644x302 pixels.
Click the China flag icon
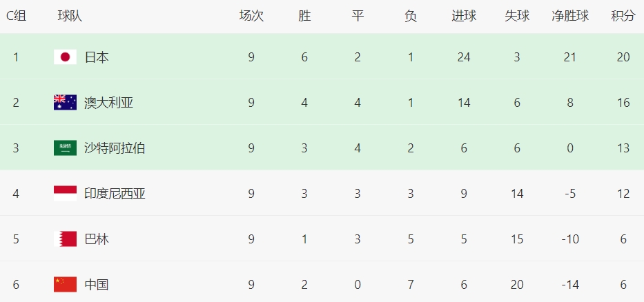coord(65,284)
